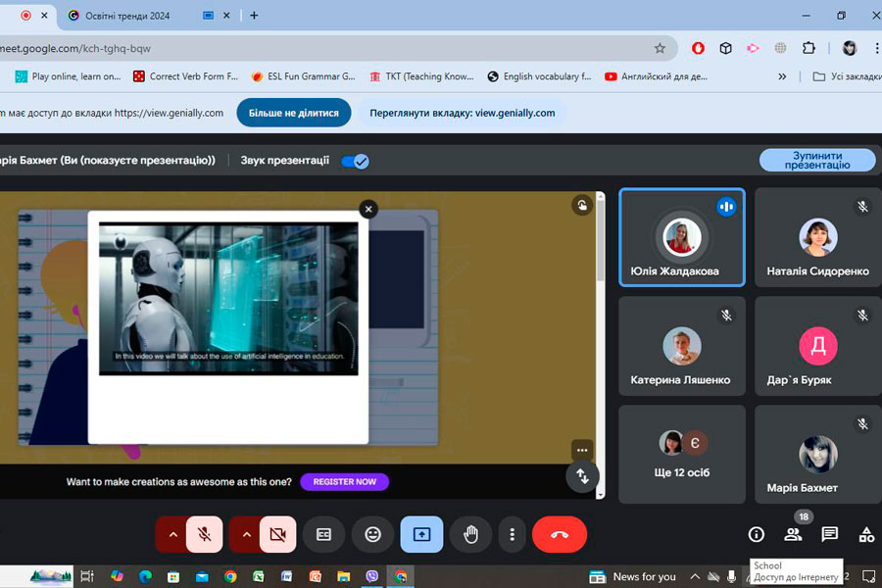Leave the call with red hang-up button
Image resolution: width=882 pixels, height=588 pixels.
559,534
